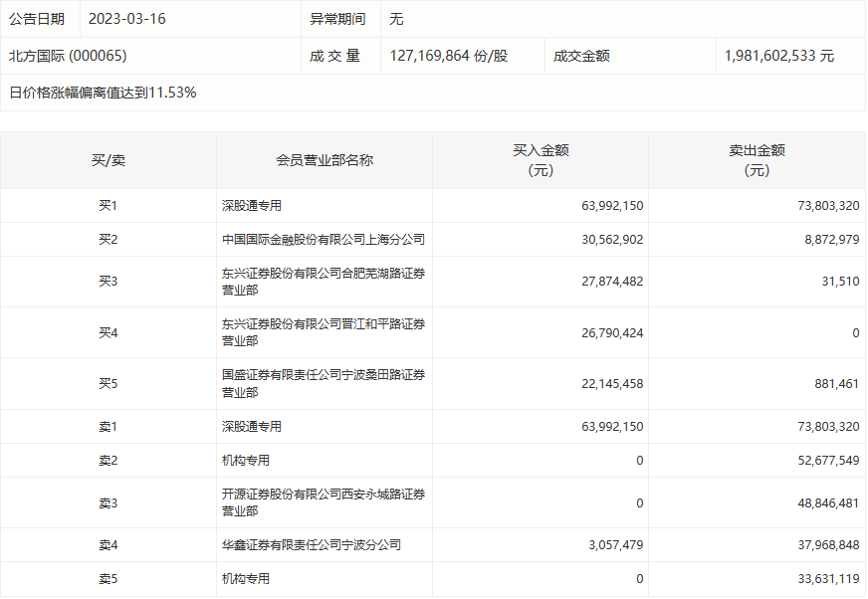Screen dimensions: 868x599
Task: Click 华鑫证券有限责任公司宁波分公司
Action: click(312, 545)
